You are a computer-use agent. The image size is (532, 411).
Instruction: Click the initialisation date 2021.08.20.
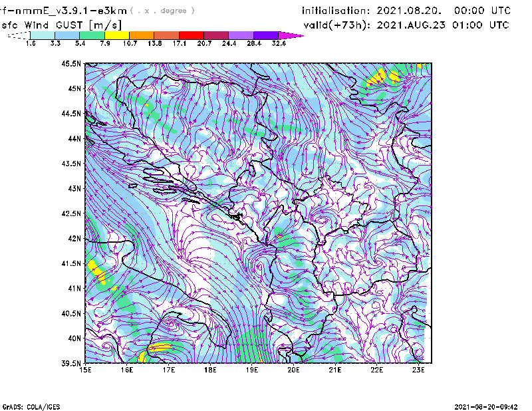[409, 11]
